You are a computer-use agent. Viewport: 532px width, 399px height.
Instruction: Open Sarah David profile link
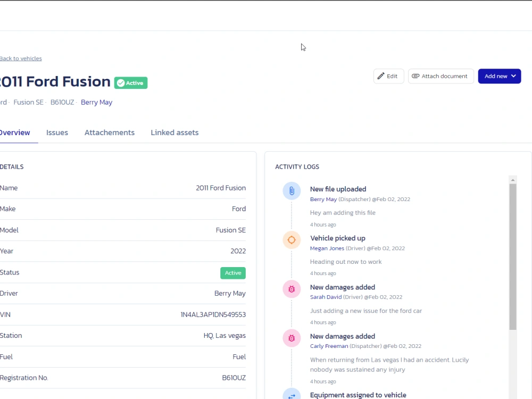tap(326, 297)
